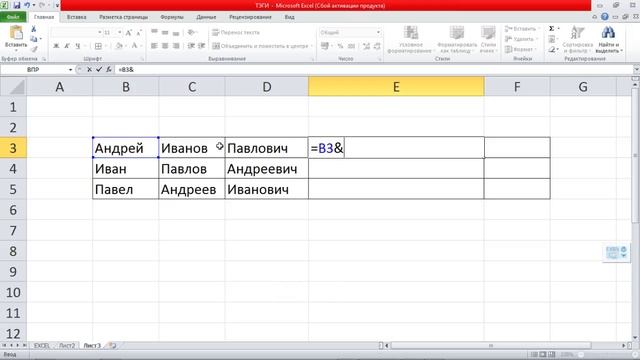Switch to the Рецензирование tab
Viewport: 640px width, 360px height.
click(x=250, y=17)
